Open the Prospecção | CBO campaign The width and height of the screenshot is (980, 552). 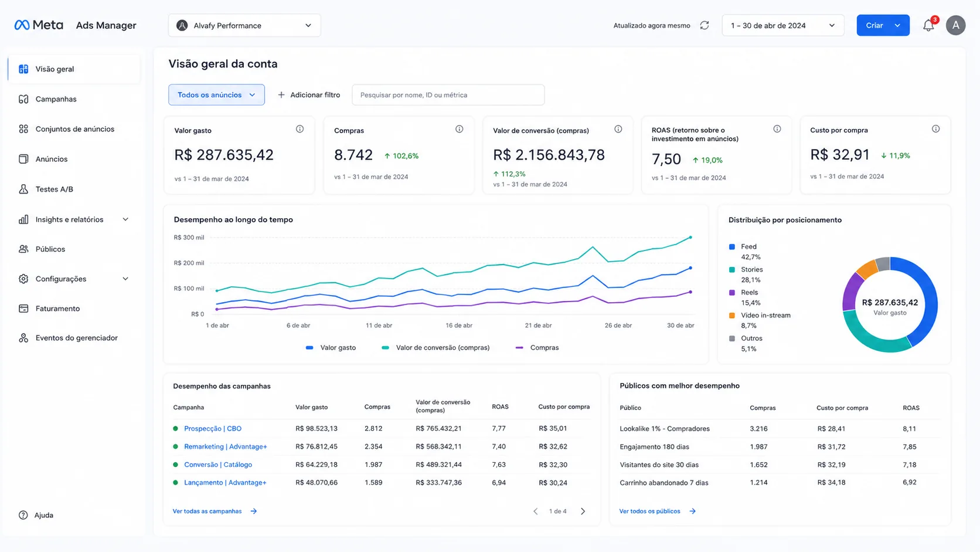tap(213, 428)
